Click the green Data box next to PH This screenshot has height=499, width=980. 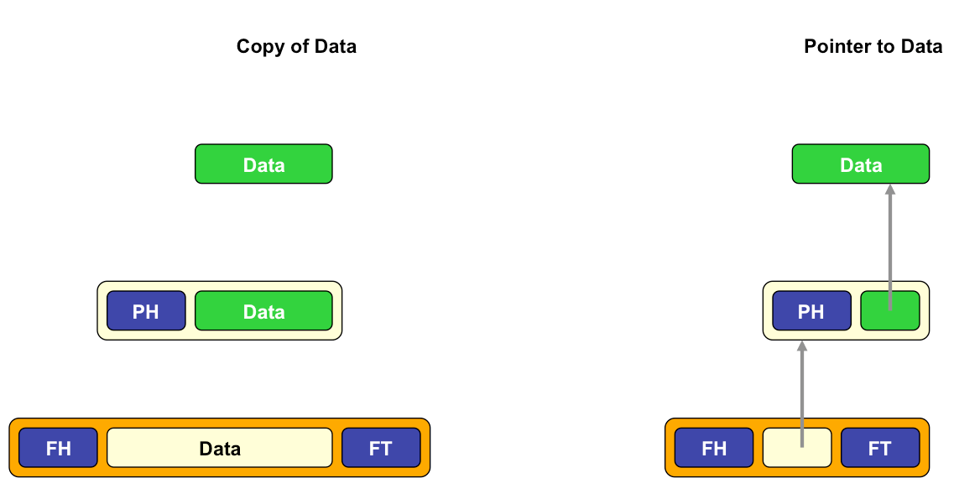pyautogui.click(x=263, y=310)
